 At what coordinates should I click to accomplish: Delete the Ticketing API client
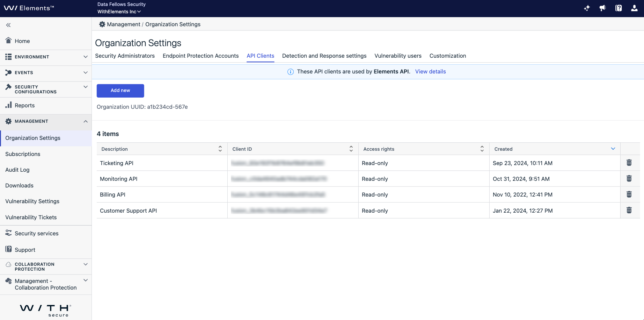(x=629, y=163)
